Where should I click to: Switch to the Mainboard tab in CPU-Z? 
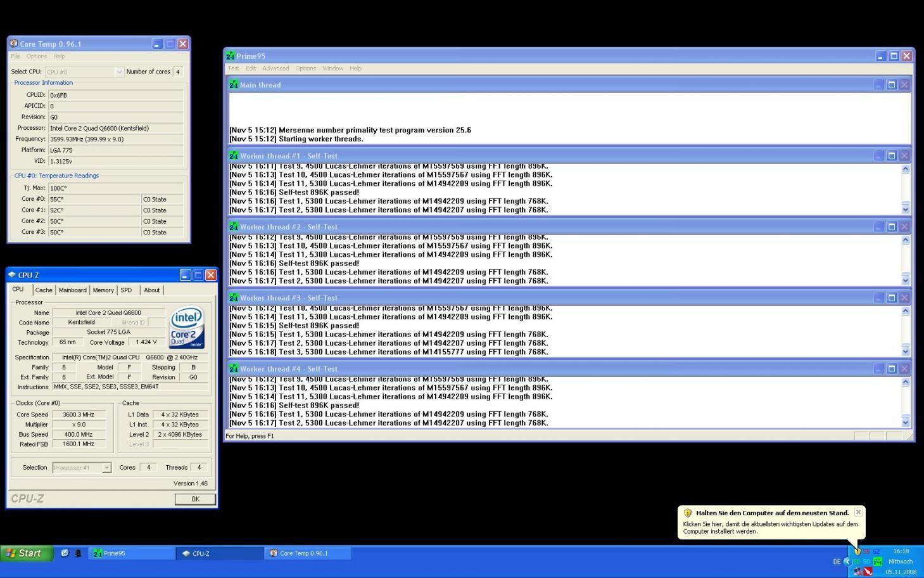click(73, 290)
